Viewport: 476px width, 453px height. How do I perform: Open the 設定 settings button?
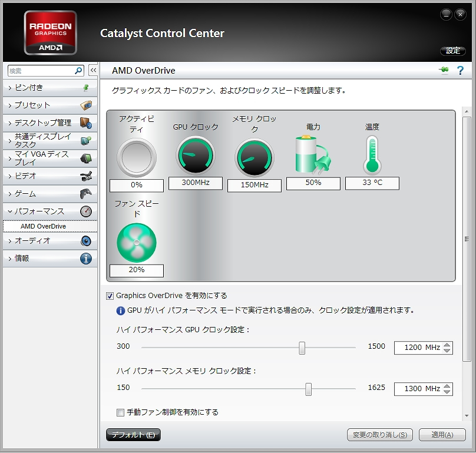453,51
